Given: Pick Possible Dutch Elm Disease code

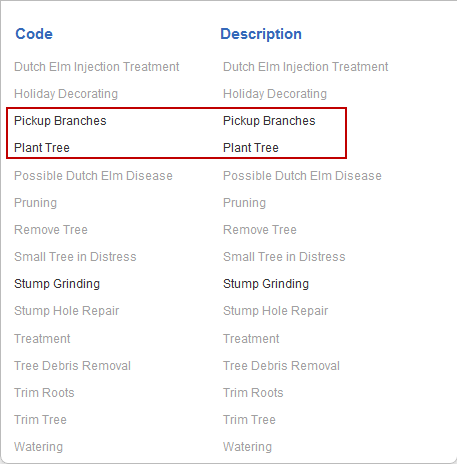Looking at the screenshot, I should (93, 176).
